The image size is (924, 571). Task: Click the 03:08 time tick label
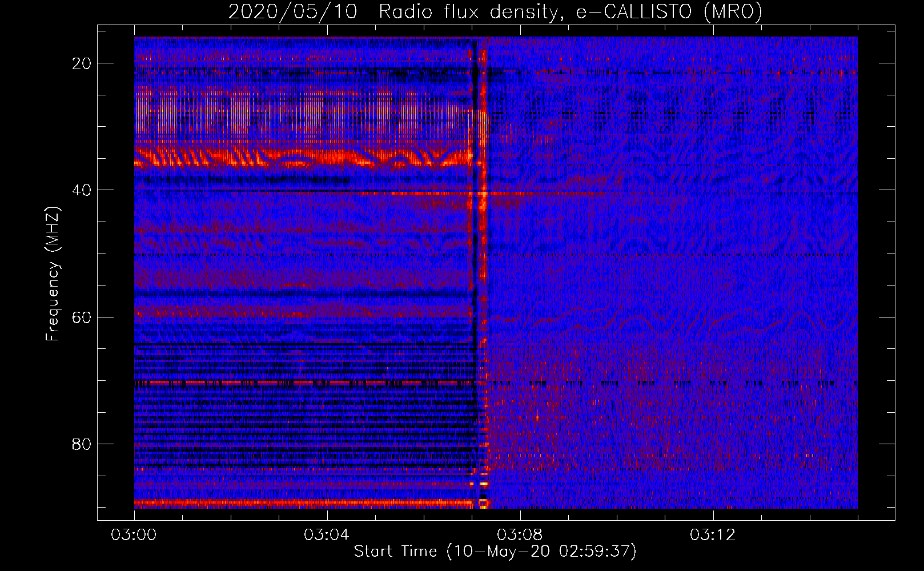pyautogui.click(x=520, y=535)
